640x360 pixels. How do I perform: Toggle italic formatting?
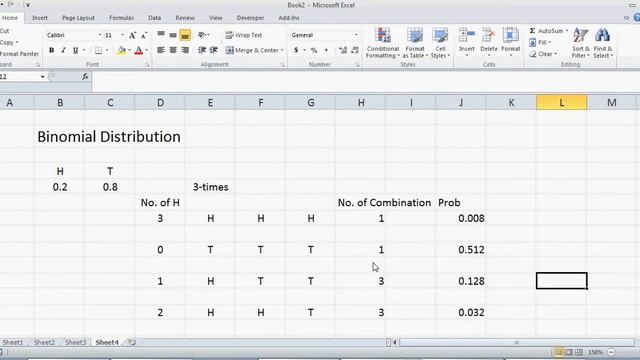(x=63, y=50)
